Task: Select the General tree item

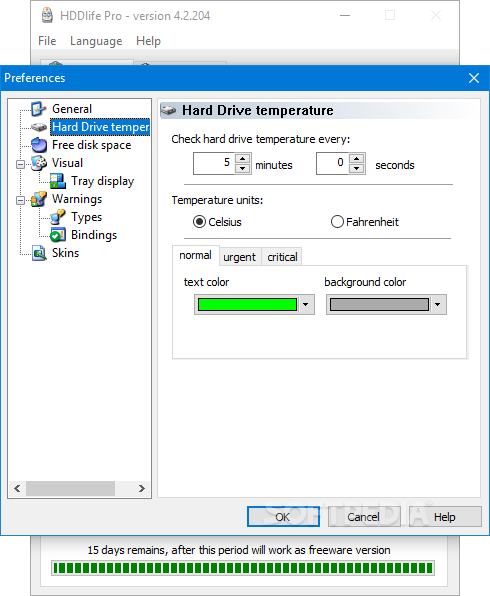Action: (72, 109)
